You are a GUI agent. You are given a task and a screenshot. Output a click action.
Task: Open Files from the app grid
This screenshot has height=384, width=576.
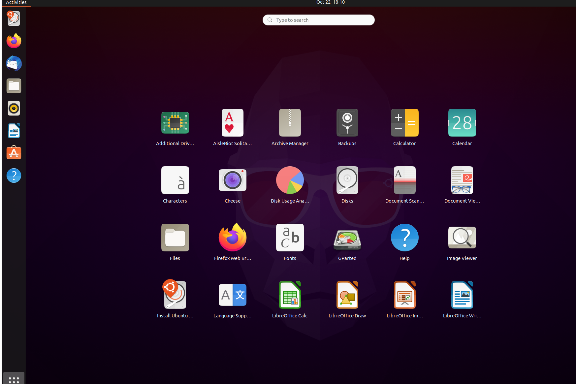pyautogui.click(x=175, y=238)
